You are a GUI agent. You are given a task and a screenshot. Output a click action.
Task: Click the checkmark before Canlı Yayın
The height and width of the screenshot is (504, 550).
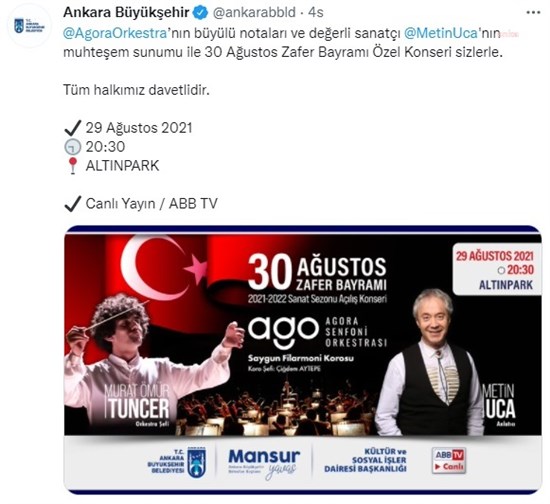(x=73, y=204)
